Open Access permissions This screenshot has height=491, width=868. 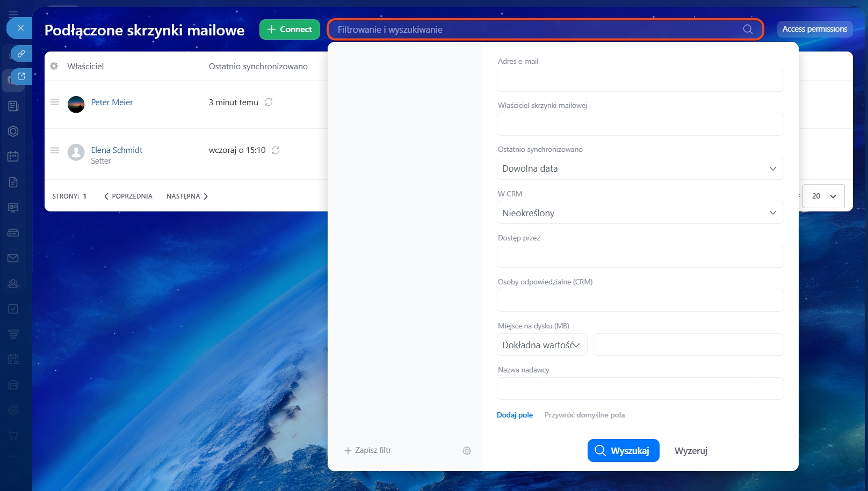pyautogui.click(x=814, y=29)
